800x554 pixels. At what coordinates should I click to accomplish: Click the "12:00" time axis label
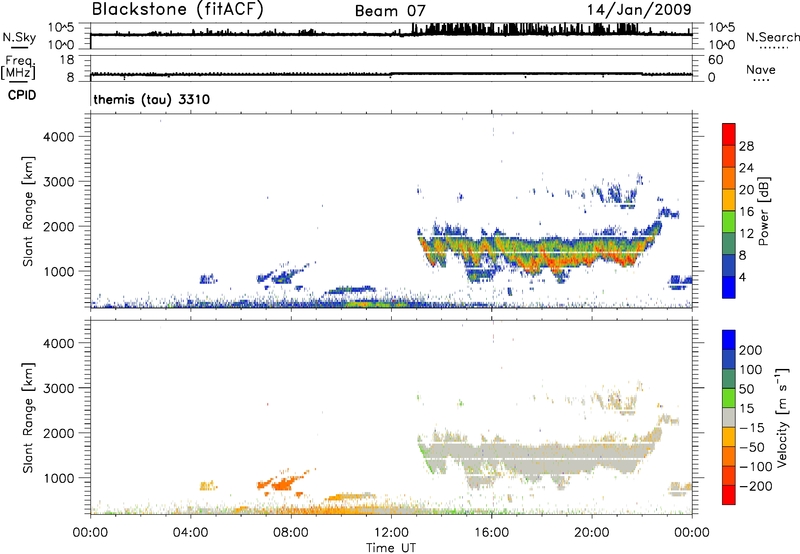[391, 532]
